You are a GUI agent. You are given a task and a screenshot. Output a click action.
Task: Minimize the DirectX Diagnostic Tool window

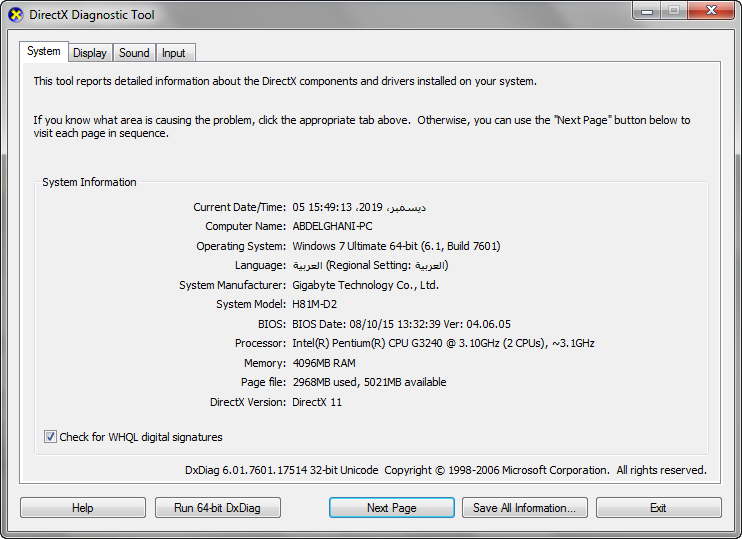click(x=647, y=11)
